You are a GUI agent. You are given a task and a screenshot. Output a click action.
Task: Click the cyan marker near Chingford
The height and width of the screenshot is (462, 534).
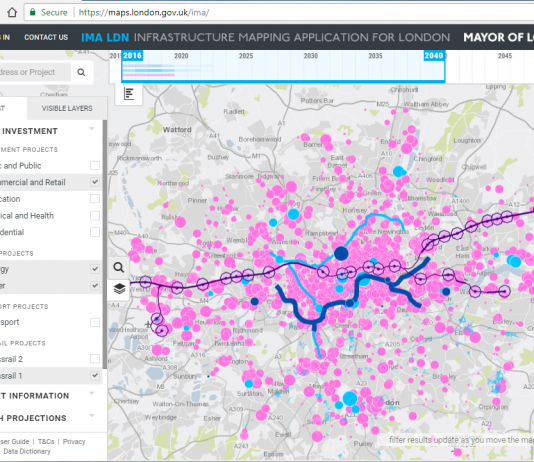pyautogui.click(x=398, y=171)
